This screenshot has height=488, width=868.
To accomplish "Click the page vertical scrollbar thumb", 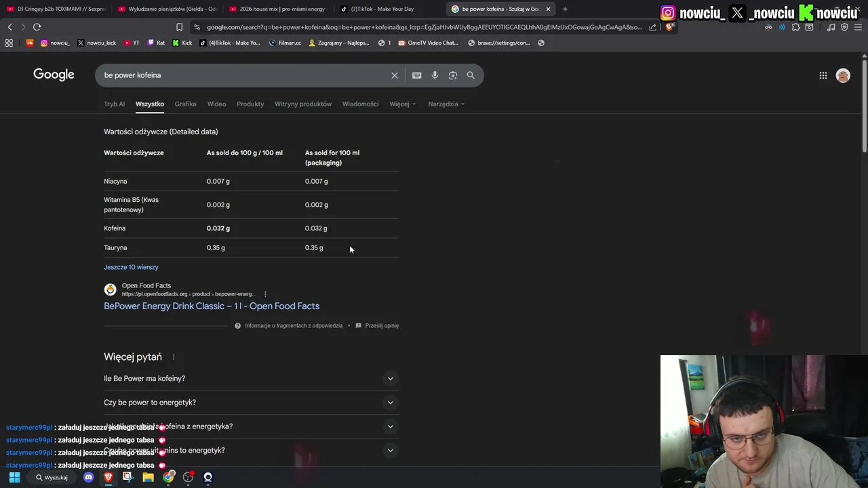I will [864, 105].
